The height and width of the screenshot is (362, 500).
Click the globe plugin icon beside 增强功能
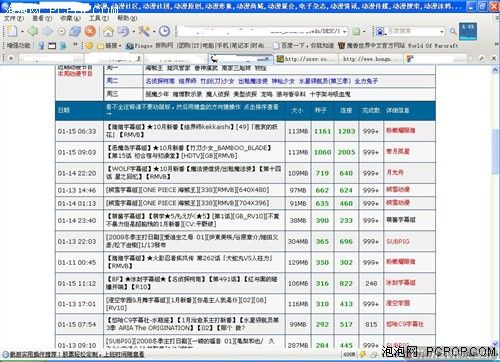(41, 46)
